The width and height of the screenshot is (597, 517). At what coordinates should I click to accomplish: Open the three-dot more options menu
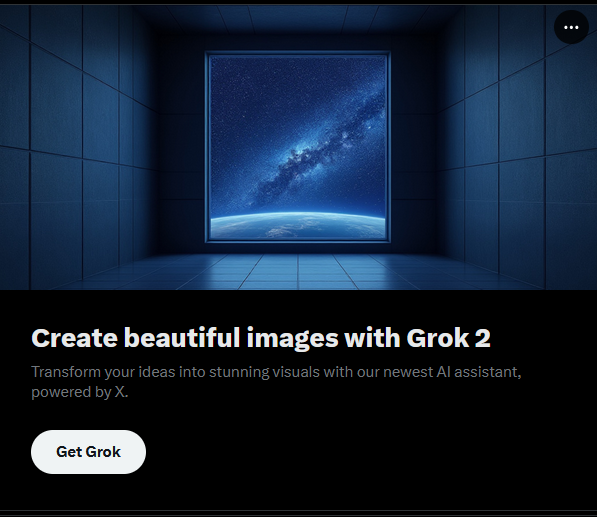click(x=571, y=27)
